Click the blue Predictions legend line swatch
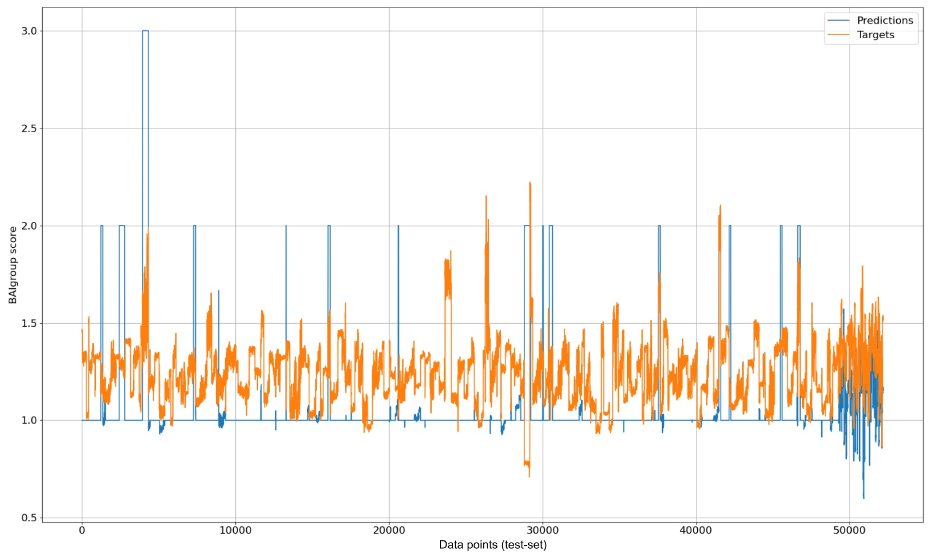This screenshot has width=935, height=560. point(838,20)
